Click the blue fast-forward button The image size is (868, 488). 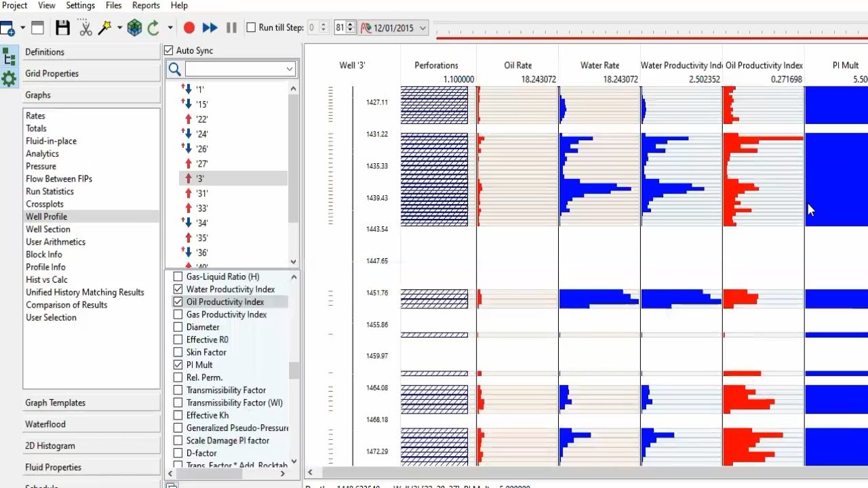click(x=210, y=28)
